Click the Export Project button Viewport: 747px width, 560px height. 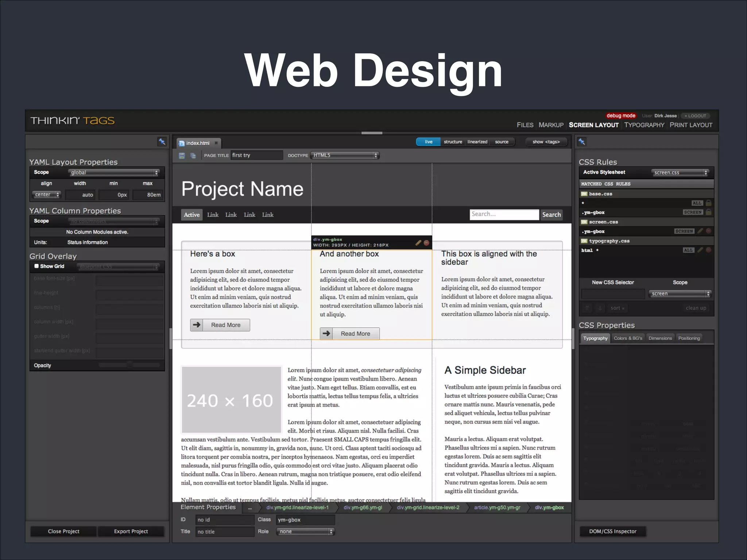tap(131, 532)
